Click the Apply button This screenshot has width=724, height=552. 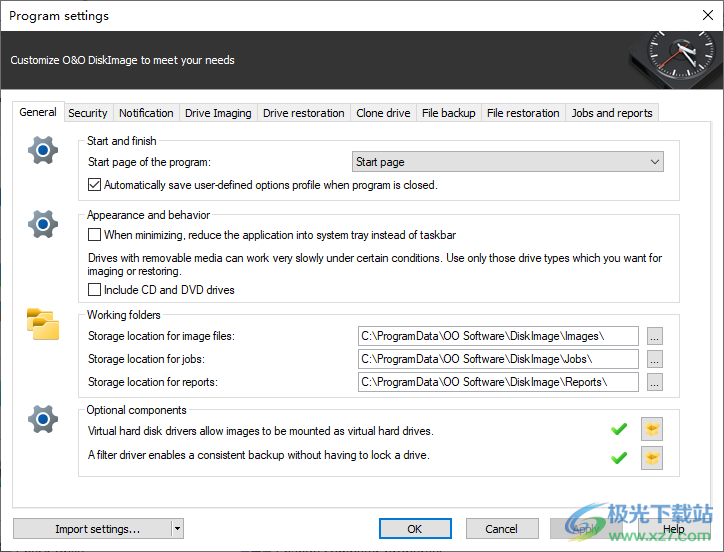(x=586, y=528)
